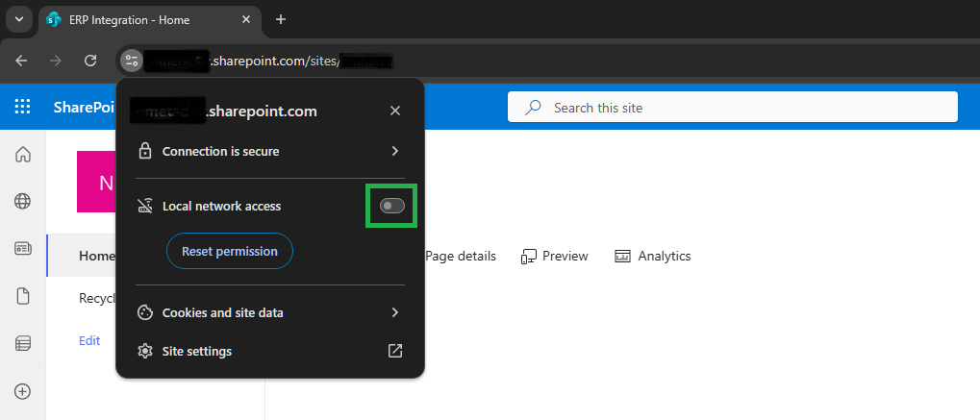Click the site information icon in address bar

[131, 61]
